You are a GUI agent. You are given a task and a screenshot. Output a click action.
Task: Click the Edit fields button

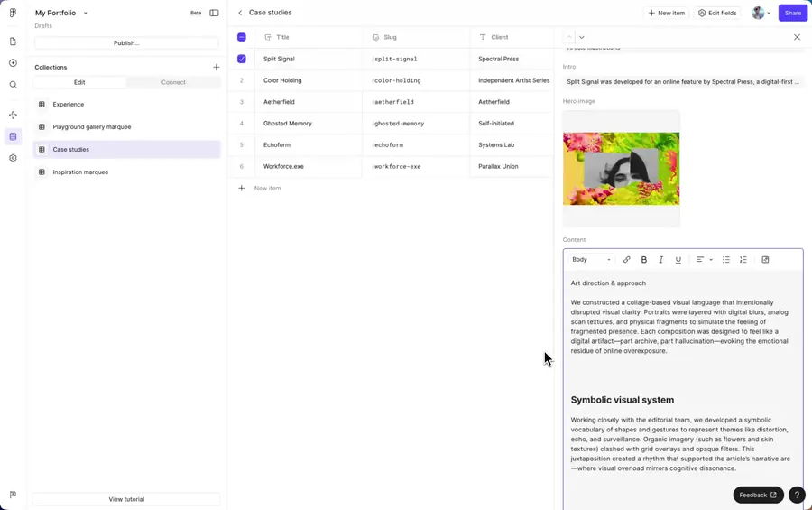pos(717,13)
